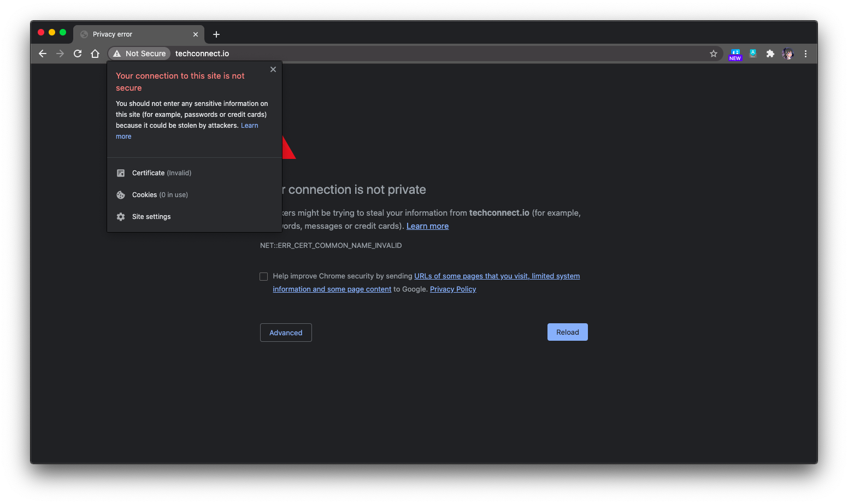The image size is (848, 504).
Task: Click the NET::ERR_CERT_COMMON_NAME_INVALID error code
Action: point(331,246)
